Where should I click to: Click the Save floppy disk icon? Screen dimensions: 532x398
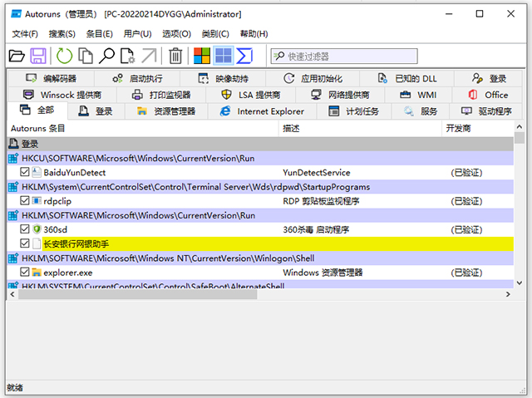pos(38,56)
